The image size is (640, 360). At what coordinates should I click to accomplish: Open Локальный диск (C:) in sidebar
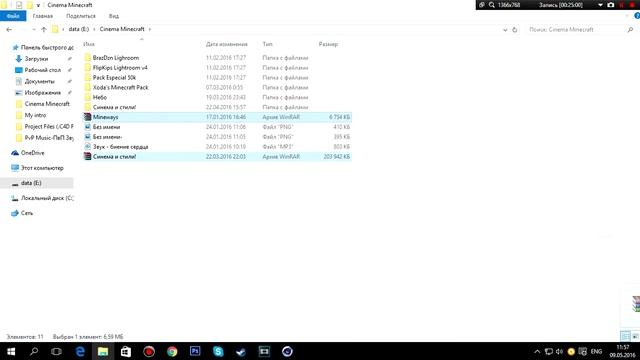click(x=47, y=198)
